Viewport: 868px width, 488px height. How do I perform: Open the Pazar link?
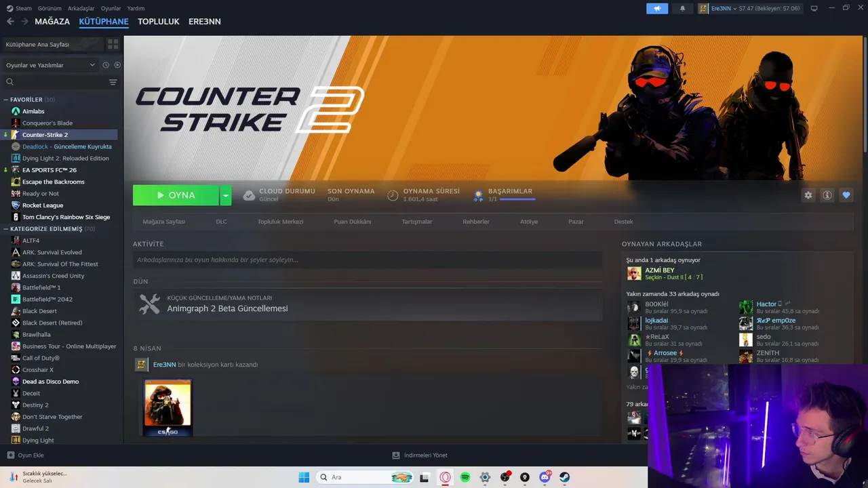tap(576, 222)
